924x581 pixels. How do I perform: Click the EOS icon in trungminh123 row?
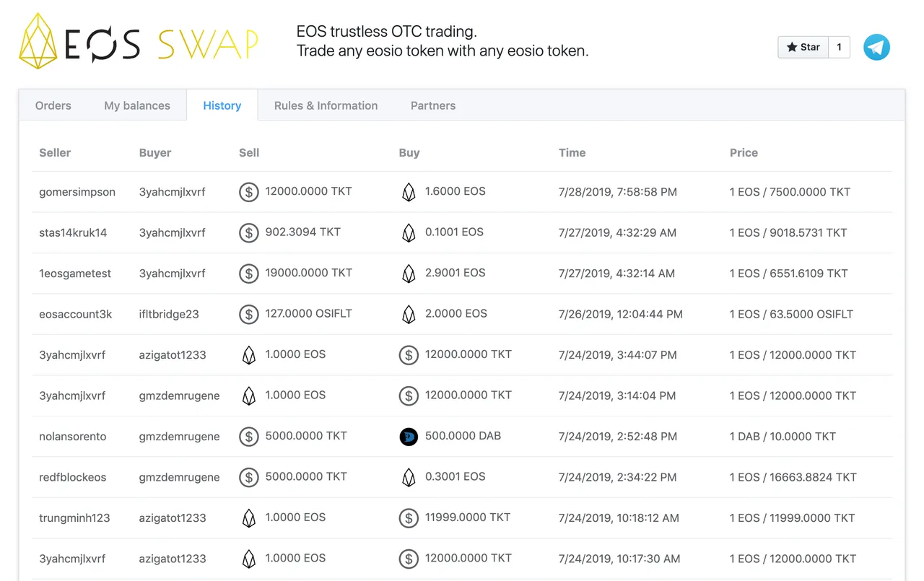[249, 518]
